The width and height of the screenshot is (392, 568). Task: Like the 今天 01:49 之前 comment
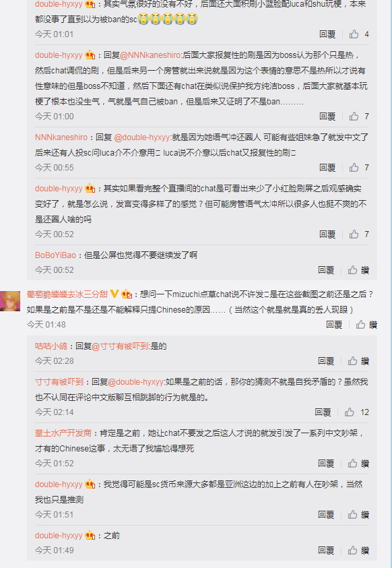click(x=358, y=550)
